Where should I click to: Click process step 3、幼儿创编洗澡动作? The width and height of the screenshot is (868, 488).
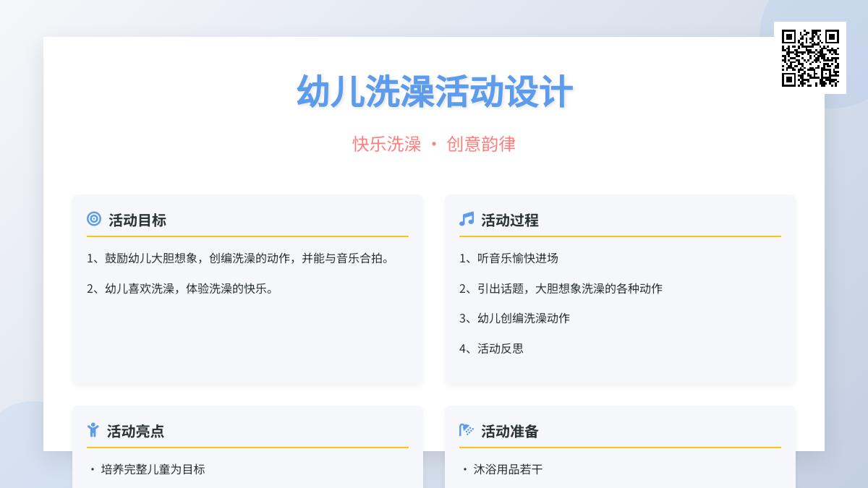[x=515, y=318]
